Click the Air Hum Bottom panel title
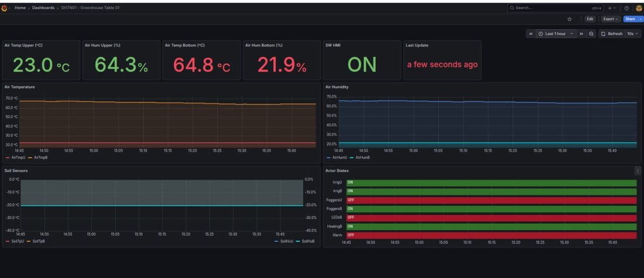Image resolution: width=644 pixels, height=278 pixels. click(263, 45)
